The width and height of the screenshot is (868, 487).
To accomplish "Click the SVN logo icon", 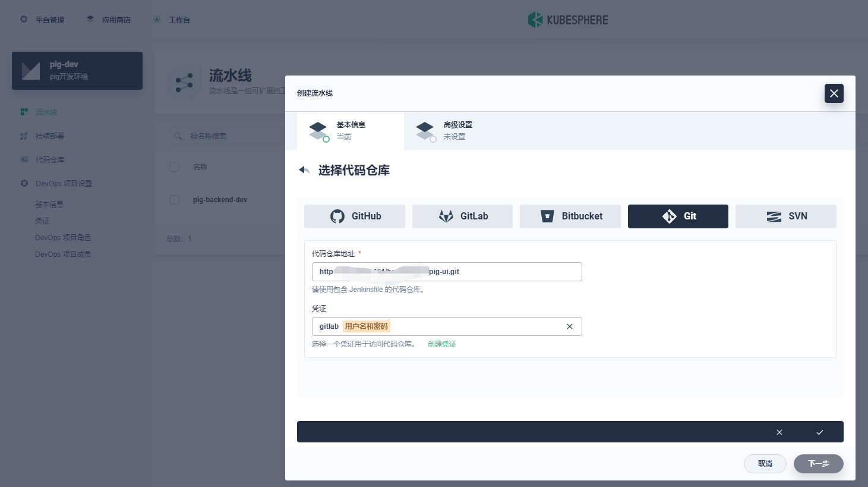I will pos(774,216).
